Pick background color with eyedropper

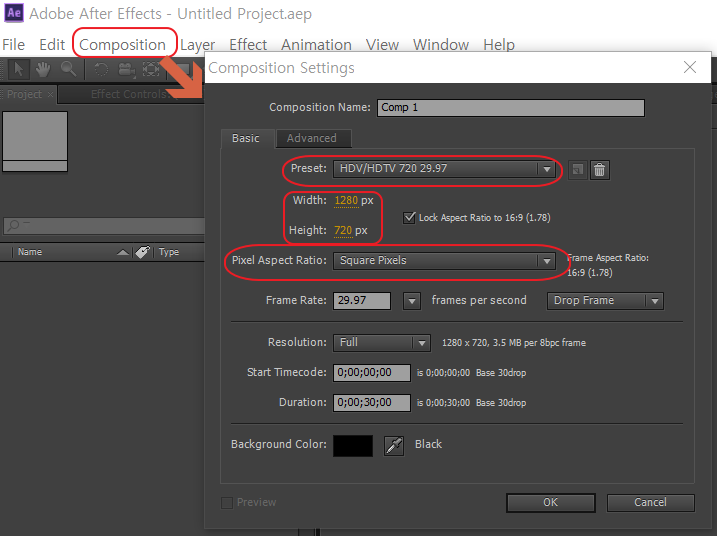394,445
